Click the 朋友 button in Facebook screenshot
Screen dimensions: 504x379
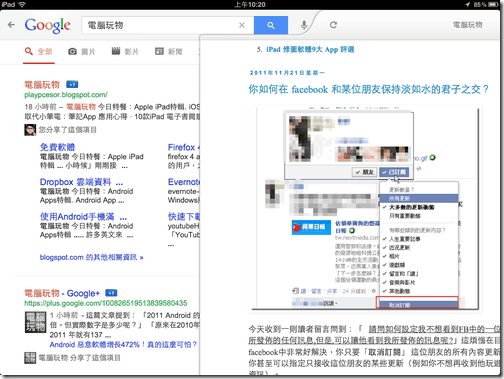(x=364, y=172)
